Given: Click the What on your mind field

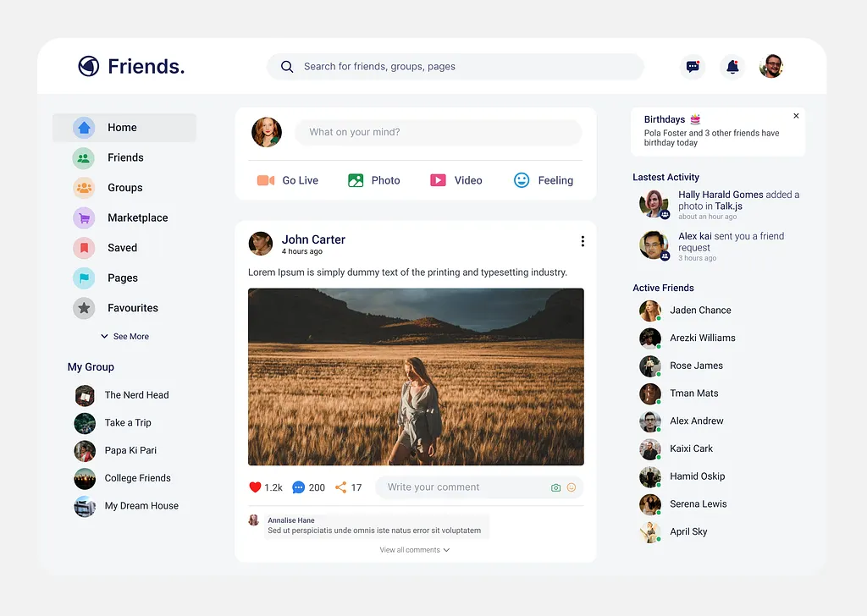Looking at the screenshot, I should 438,133.
